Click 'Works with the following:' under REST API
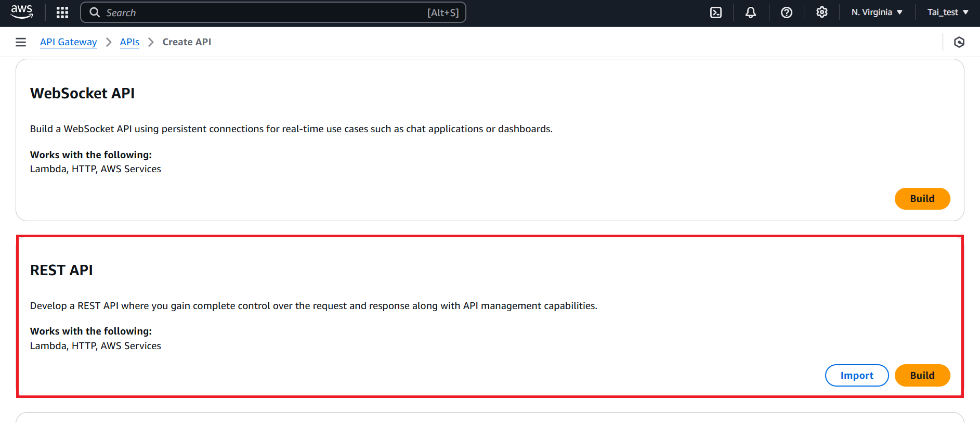Viewport: 980px width, 423px height. [91, 331]
